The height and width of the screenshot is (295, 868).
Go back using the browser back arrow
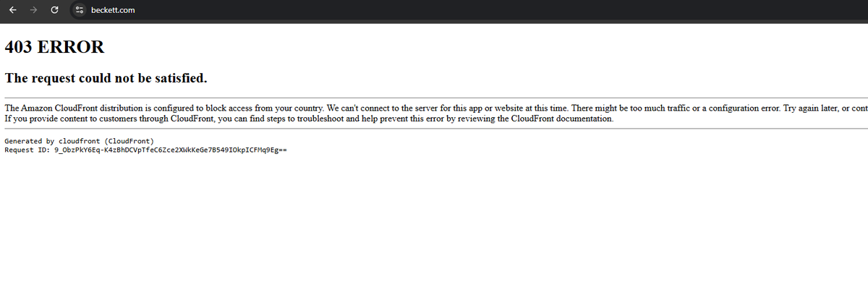(x=13, y=10)
